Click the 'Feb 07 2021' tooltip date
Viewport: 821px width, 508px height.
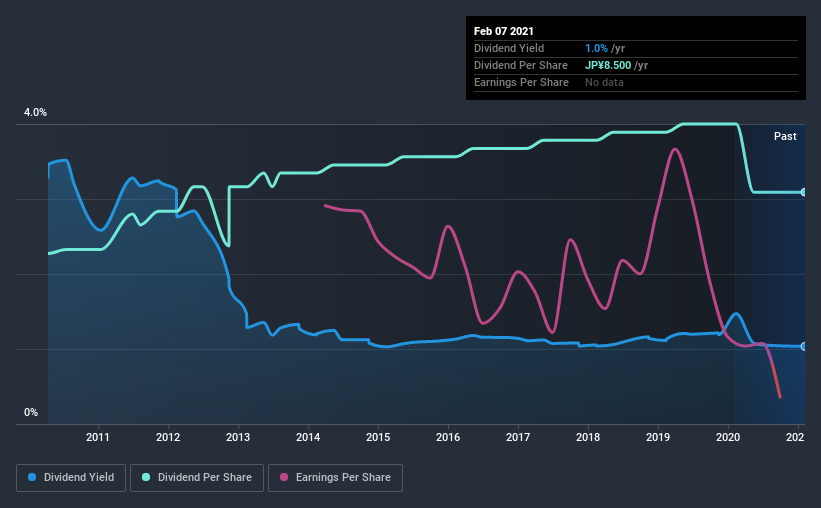pos(504,31)
